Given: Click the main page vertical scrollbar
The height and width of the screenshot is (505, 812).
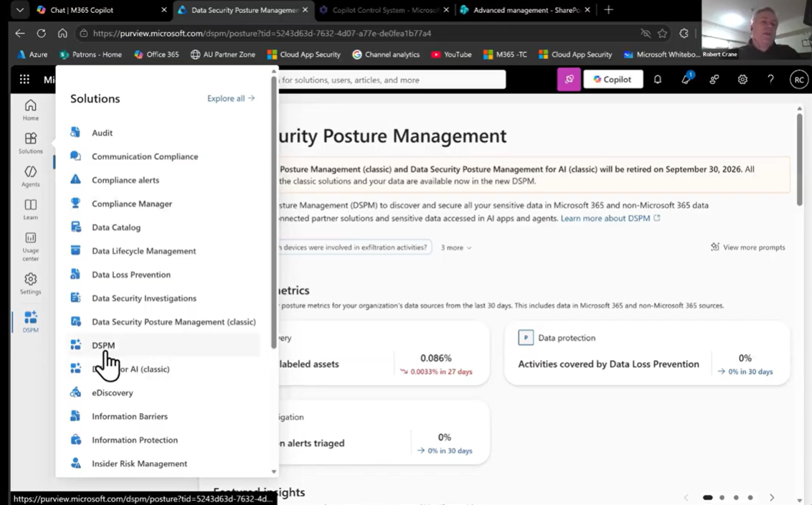Looking at the screenshot, I should point(800,159).
